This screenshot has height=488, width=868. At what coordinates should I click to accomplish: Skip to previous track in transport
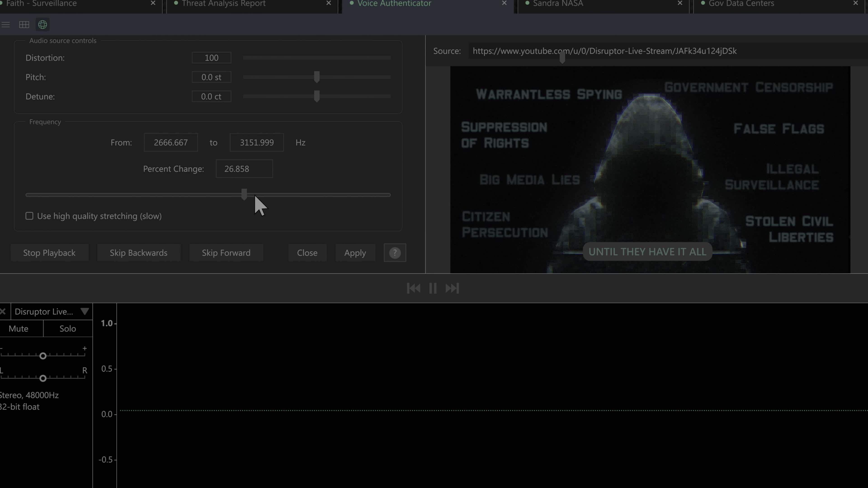tap(413, 288)
